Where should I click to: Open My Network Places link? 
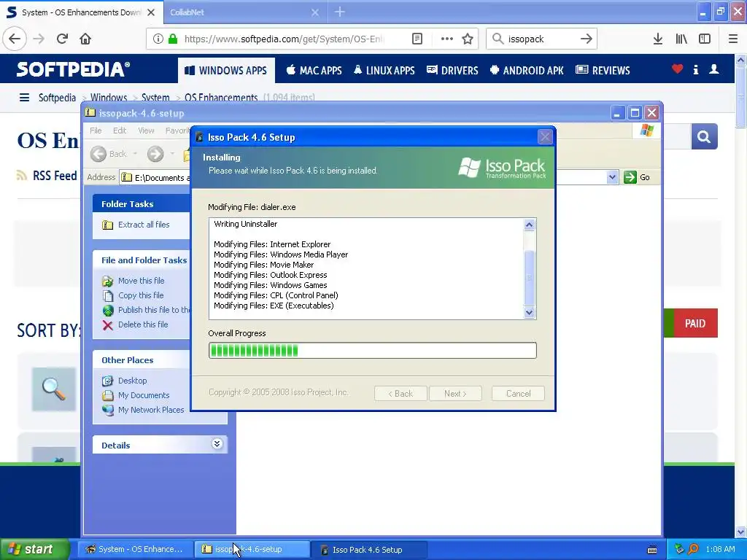pos(151,410)
